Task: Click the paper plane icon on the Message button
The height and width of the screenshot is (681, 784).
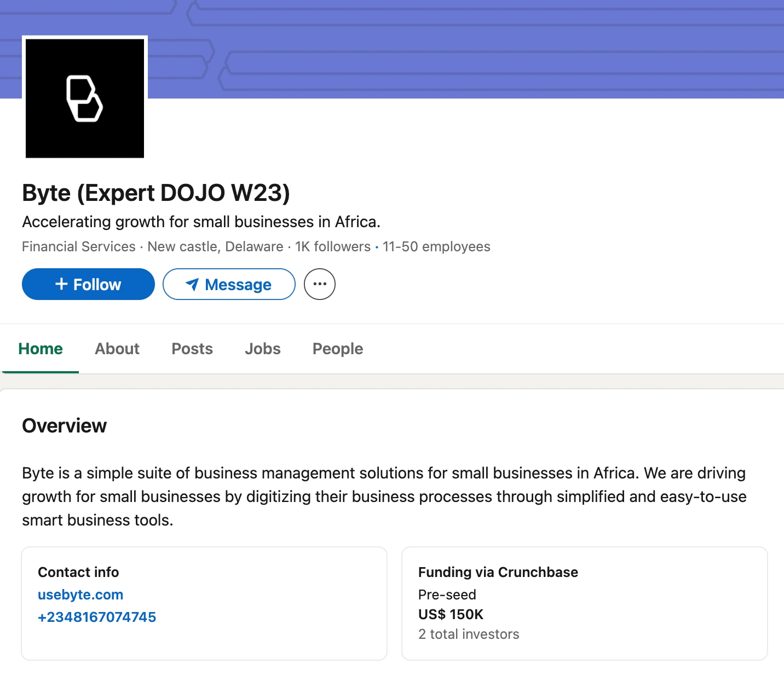Action: 192,284
